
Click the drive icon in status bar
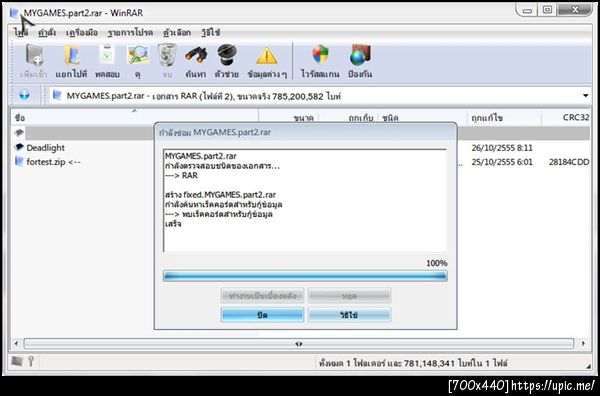(16, 361)
